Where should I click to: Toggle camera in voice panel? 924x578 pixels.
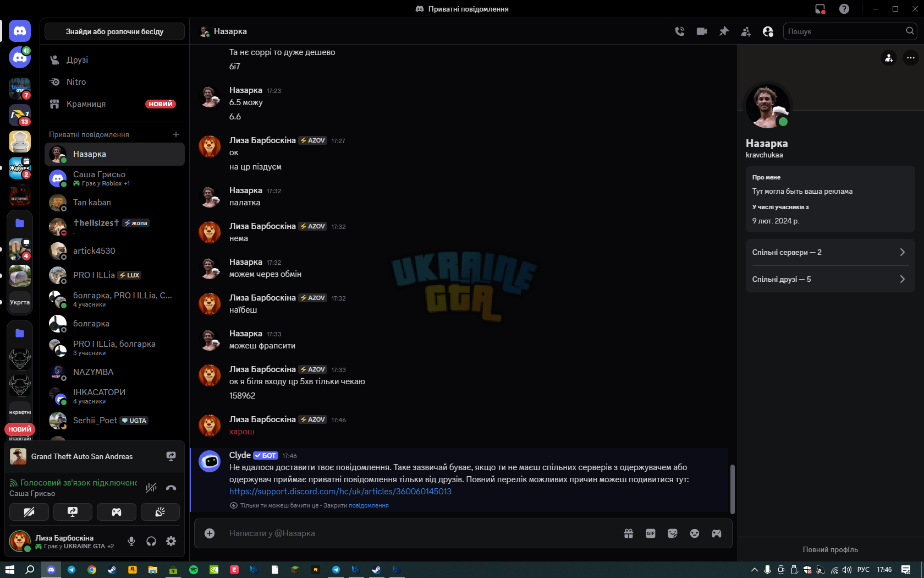pos(29,512)
